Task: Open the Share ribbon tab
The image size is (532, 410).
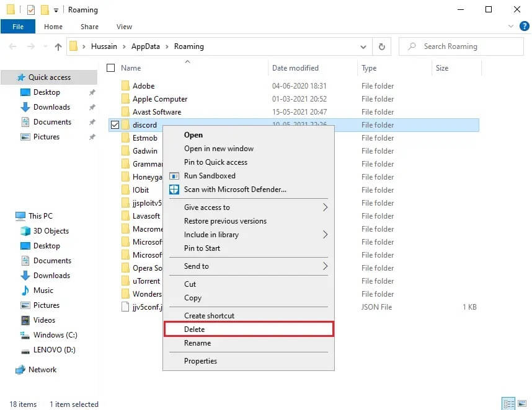Action: click(89, 27)
